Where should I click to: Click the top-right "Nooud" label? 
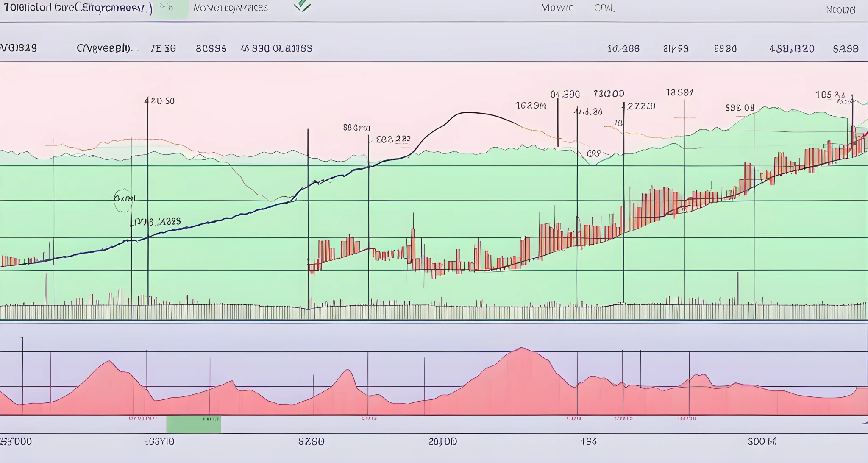(x=840, y=9)
